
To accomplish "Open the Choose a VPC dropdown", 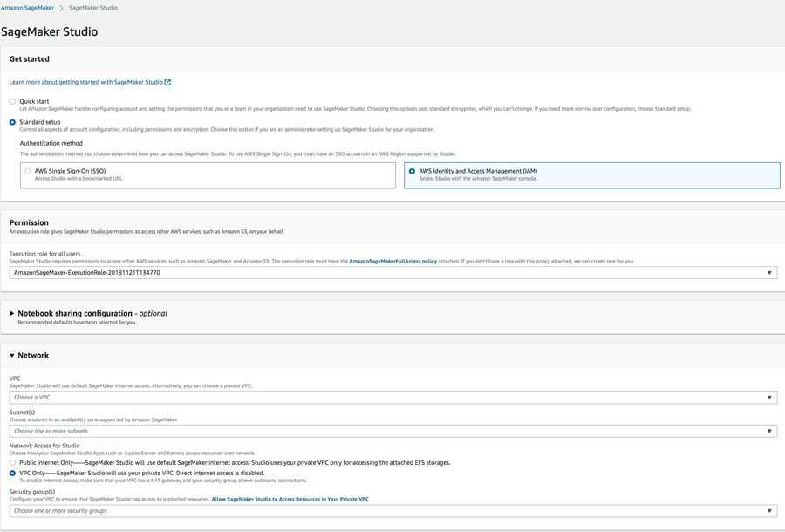I will 393,398.
